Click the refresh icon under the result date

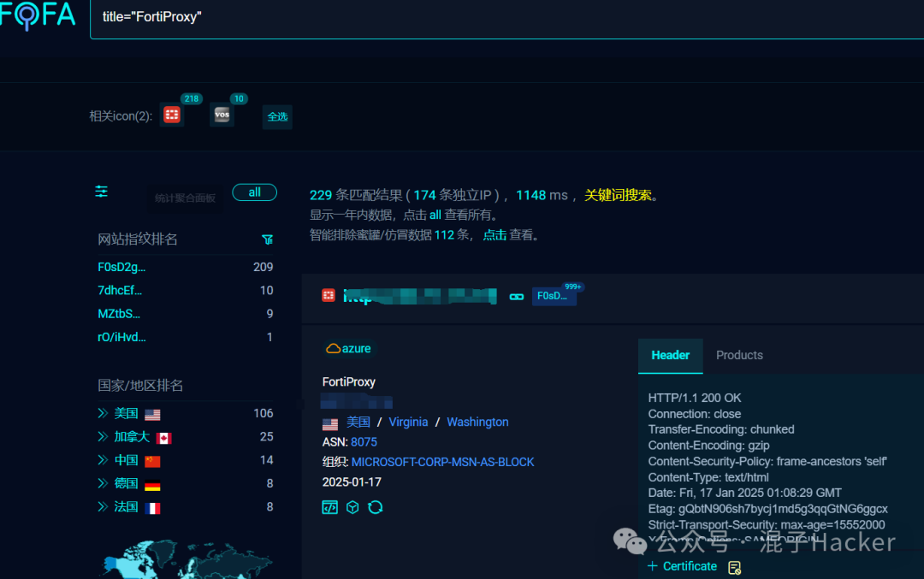coord(376,507)
